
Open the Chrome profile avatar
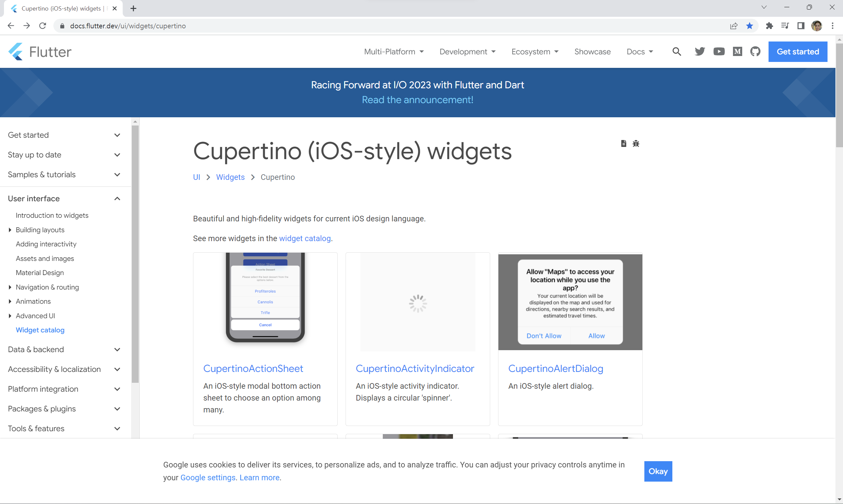[817, 26]
